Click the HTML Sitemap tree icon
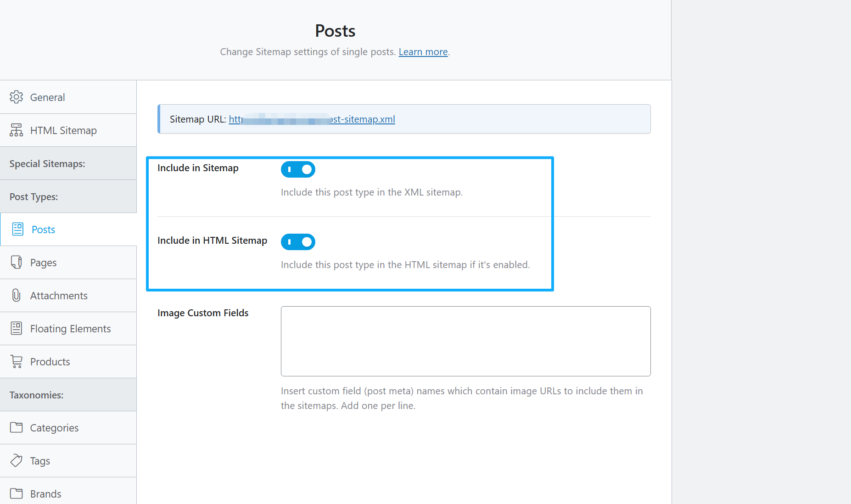The image size is (851, 504). coord(17,130)
